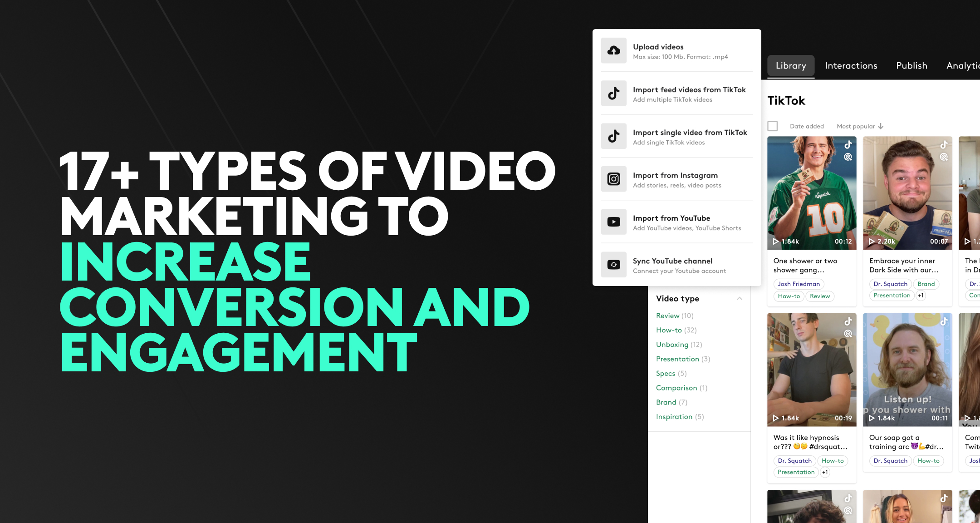
Task: Play the 1.84k 00:11 video
Action: [872, 418]
